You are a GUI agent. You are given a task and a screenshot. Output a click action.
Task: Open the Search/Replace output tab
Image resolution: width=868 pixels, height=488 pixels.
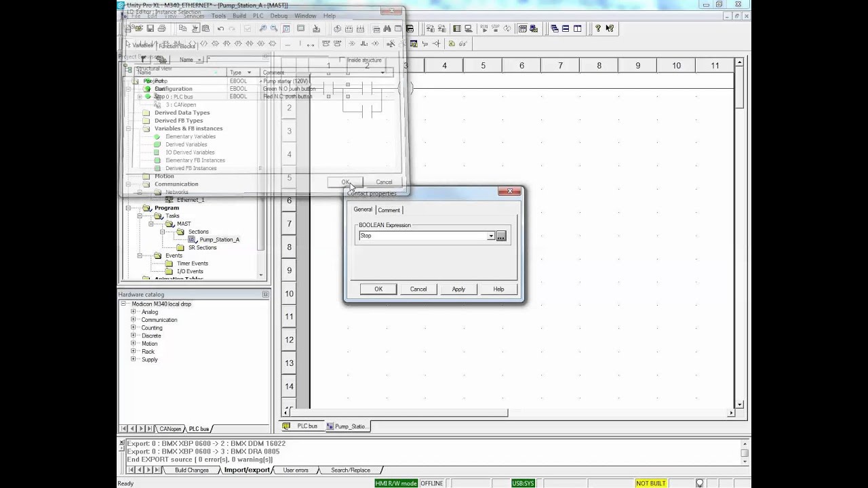point(351,470)
